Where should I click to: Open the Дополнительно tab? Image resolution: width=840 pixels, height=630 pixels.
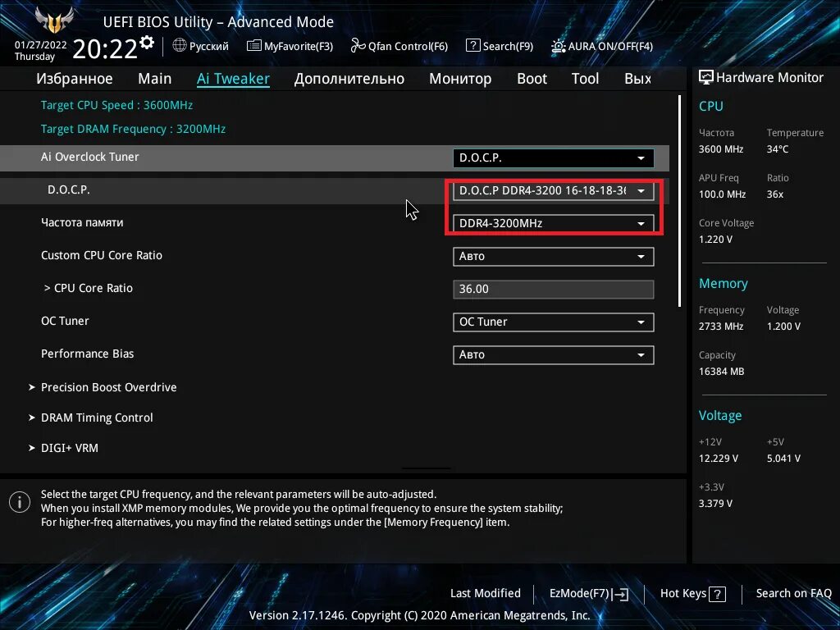[x=349, y=79]
